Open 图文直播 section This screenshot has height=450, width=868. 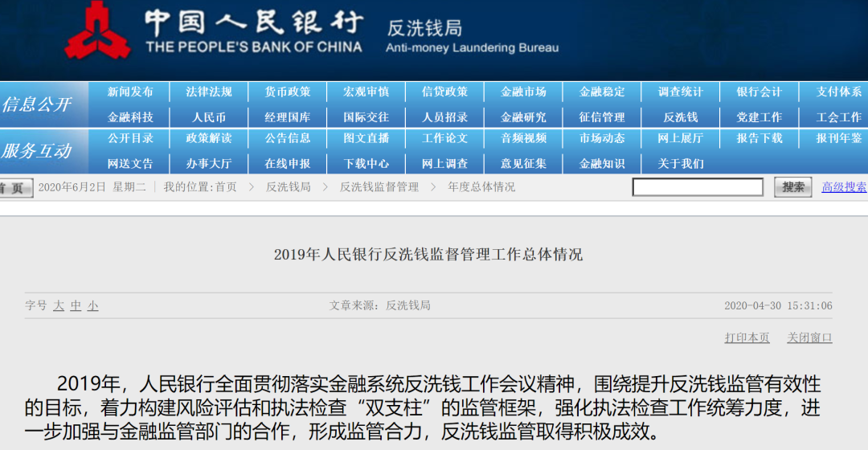tap(366, 138)
